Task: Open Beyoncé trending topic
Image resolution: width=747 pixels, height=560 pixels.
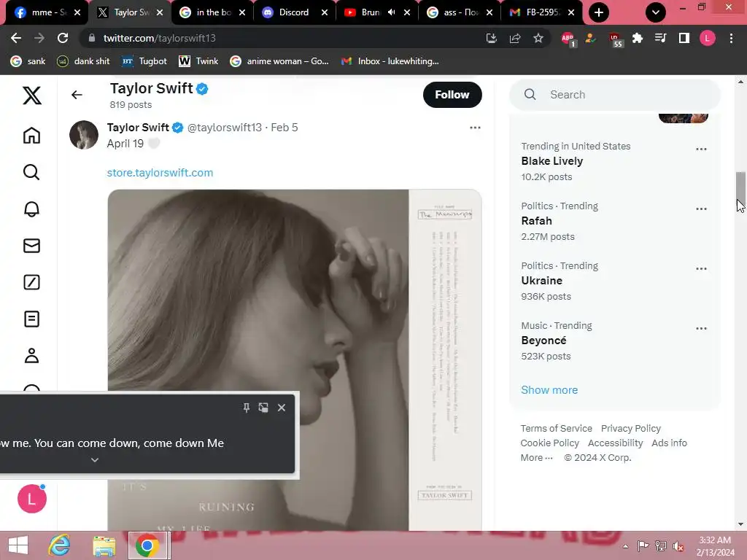Action: pos(543,341)
